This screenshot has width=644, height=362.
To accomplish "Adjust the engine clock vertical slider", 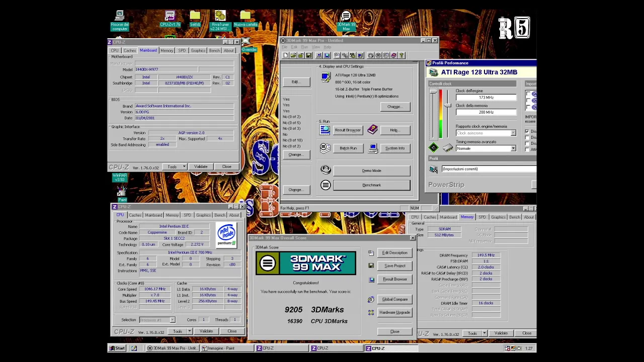I will point(433,93).
